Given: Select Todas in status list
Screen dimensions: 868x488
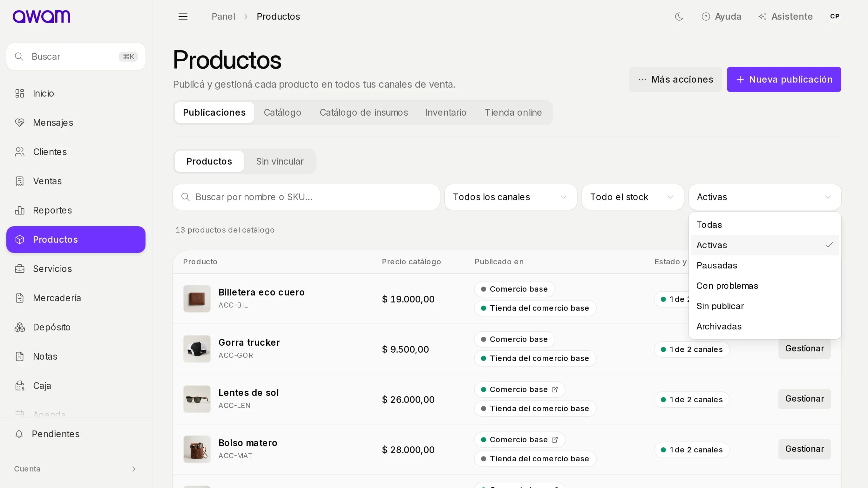Looking at the screenshot, I should (764, 225).
